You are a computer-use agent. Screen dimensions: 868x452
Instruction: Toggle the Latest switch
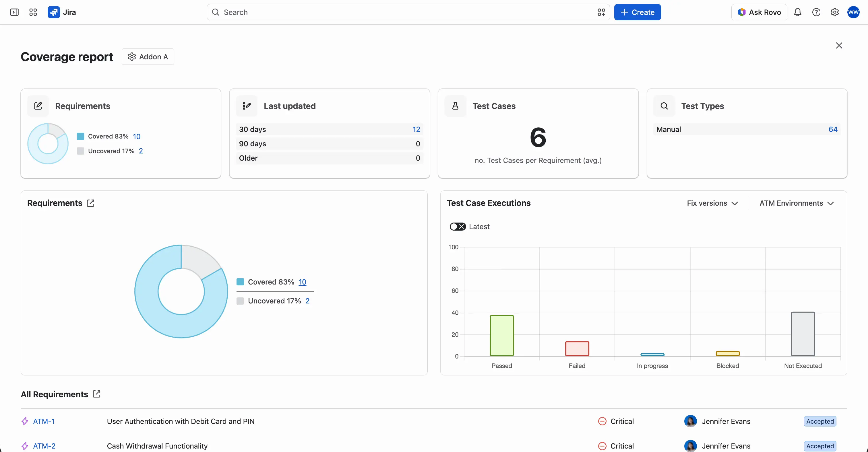(x=458, y=227)
